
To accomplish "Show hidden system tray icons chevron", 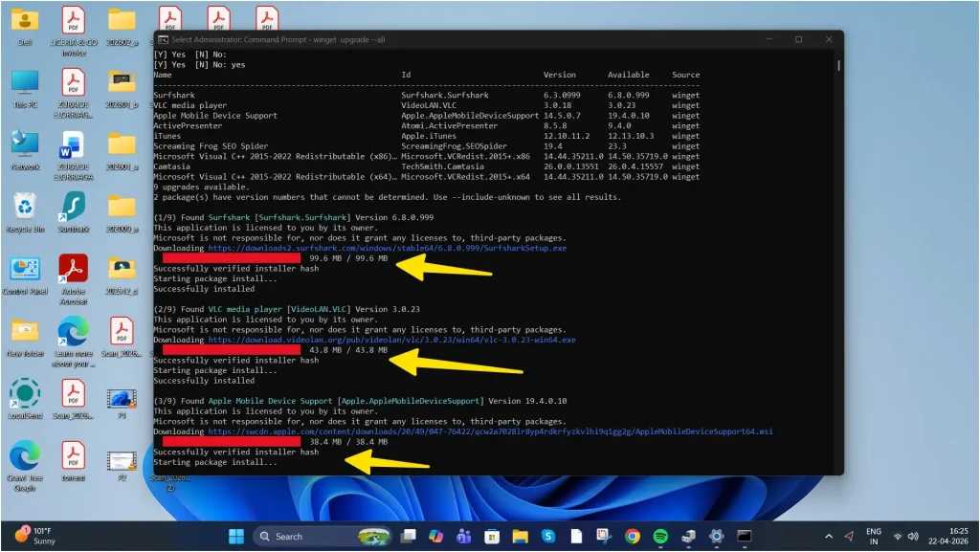I will pos(829,537).
